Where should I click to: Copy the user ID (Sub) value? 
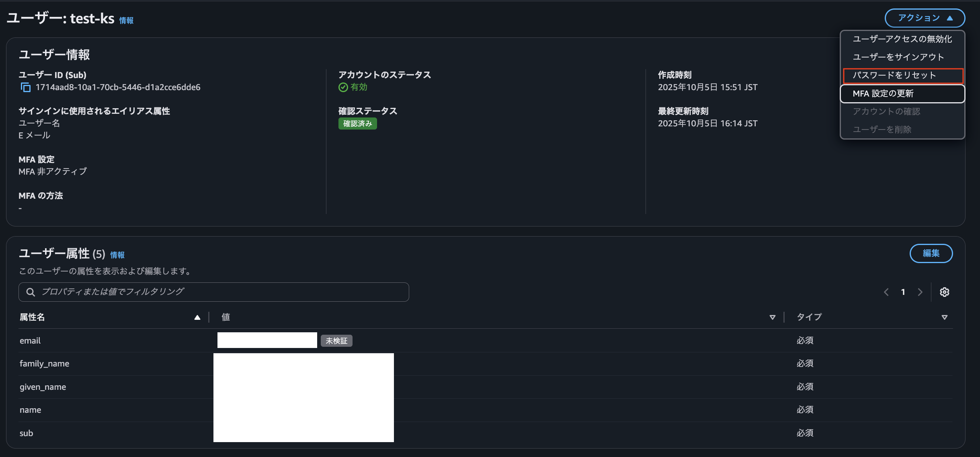click(26, 87)
